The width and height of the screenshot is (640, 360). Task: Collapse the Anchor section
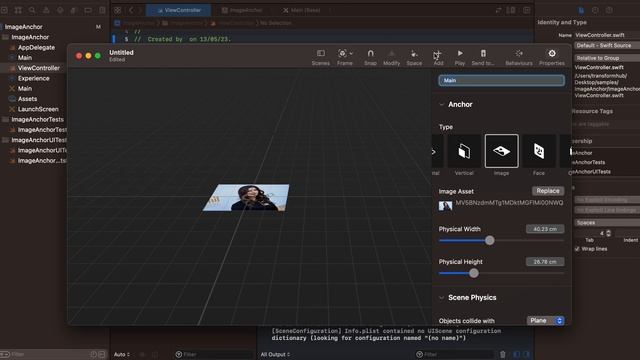(442, 104)
